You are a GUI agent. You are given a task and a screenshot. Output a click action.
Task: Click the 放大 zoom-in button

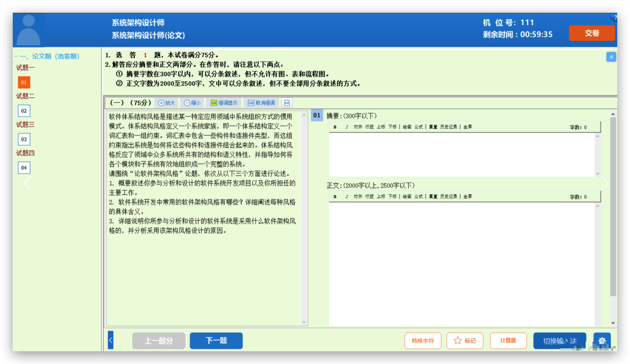tap(167, 103)
